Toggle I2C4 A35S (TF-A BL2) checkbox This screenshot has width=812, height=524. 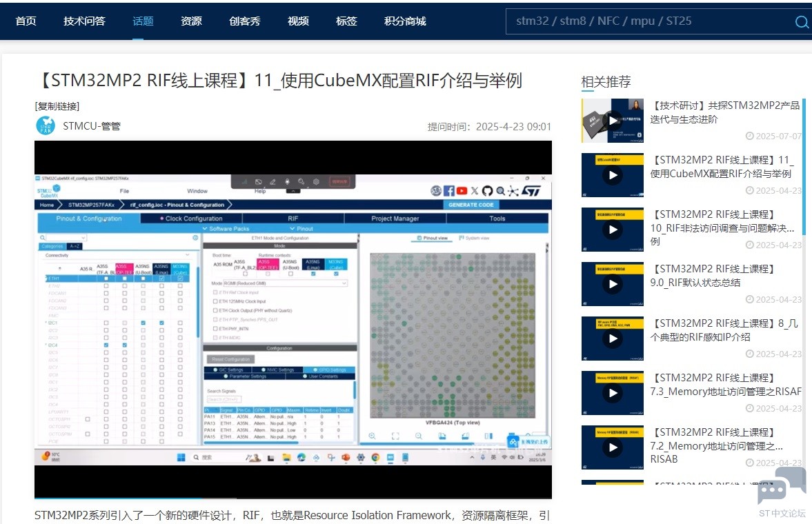pos(106,345)
